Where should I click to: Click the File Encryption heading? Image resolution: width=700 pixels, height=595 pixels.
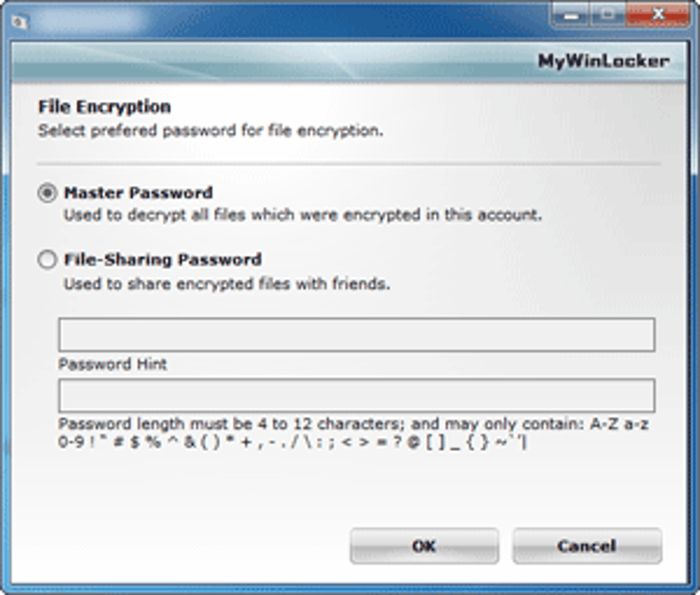coord(104,106)
